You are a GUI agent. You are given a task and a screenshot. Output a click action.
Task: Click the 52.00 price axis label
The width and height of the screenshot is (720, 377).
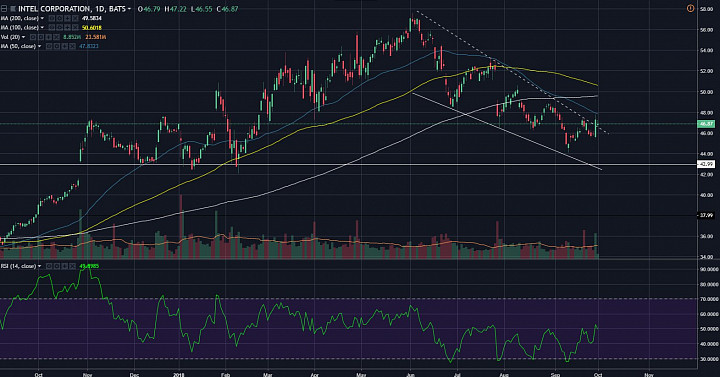pyautogui.click(x=706, y=71)
